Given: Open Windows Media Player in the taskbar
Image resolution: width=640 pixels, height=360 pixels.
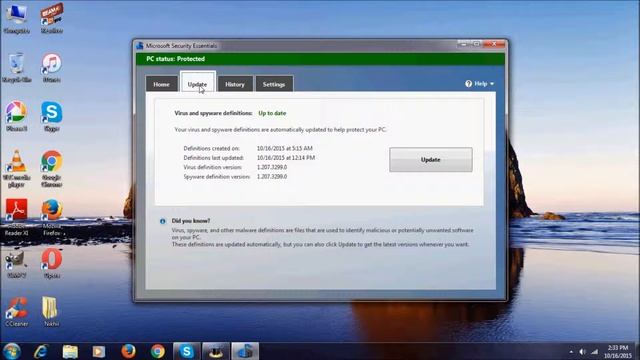Looking at the screenshot, I should click(99, 351).
